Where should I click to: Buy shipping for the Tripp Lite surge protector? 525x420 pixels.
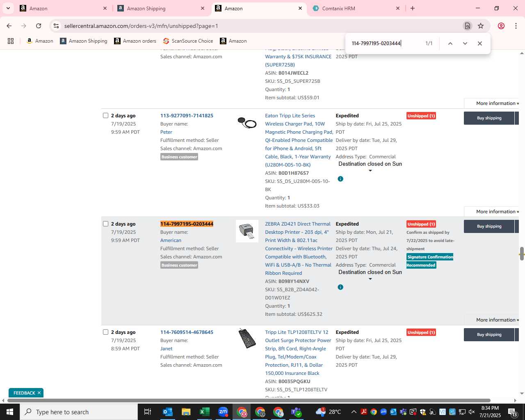pos(489,335)
